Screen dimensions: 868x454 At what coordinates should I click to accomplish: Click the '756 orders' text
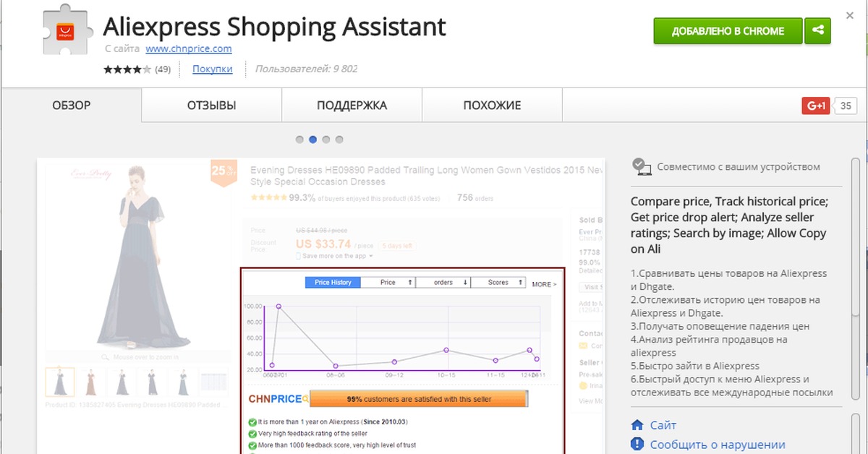[475, 197]
